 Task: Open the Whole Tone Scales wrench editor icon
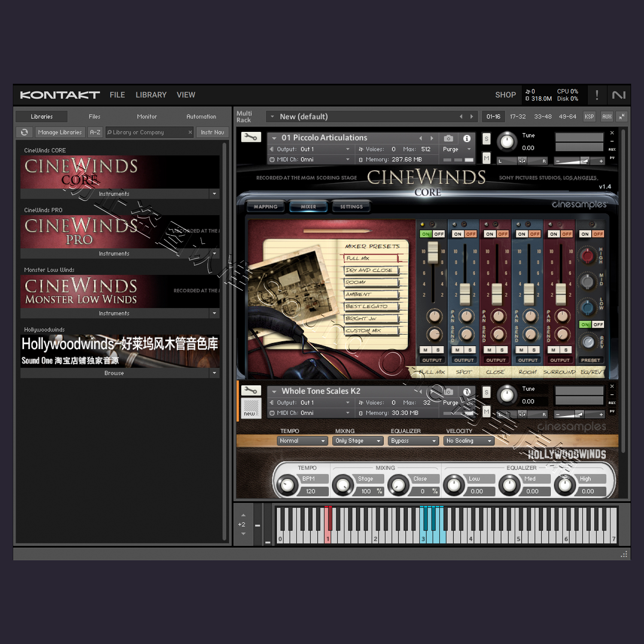[x=251, y=391]
